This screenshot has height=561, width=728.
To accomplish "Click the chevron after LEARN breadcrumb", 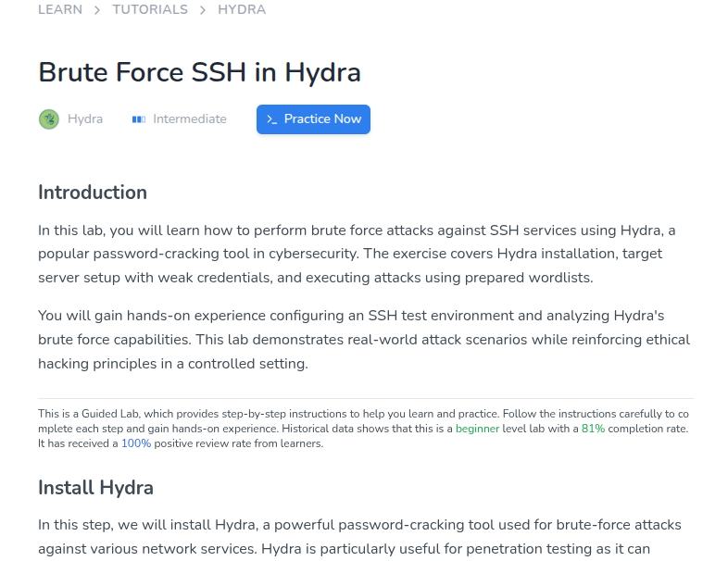I will tap(97, 10).
